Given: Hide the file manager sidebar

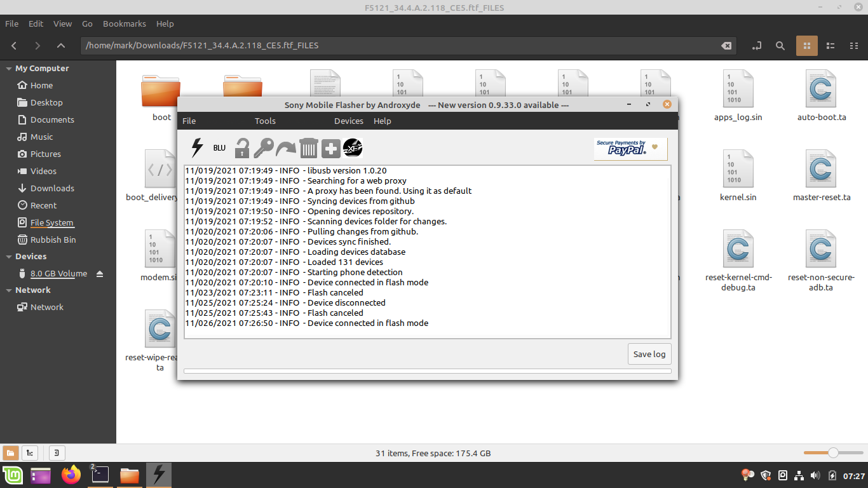Looking at the screenshot, I should (x=57, y=453).
